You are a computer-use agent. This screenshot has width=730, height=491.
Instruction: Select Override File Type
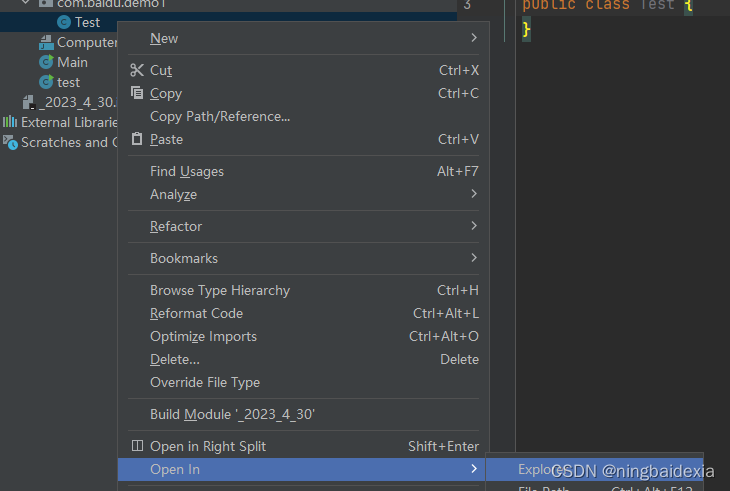pyautogui.click(x=304, y=382)
